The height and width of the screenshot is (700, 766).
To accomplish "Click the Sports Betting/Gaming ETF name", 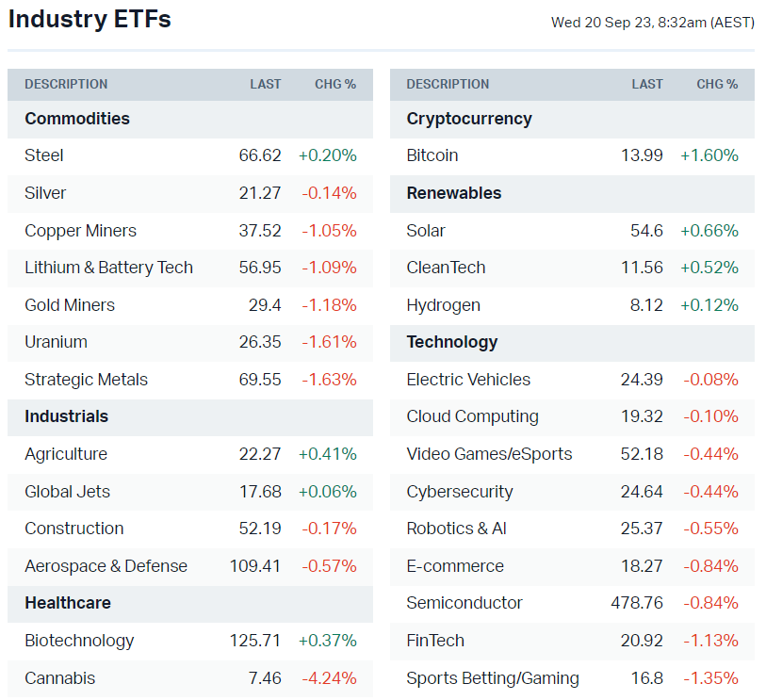I will (493, 678).
